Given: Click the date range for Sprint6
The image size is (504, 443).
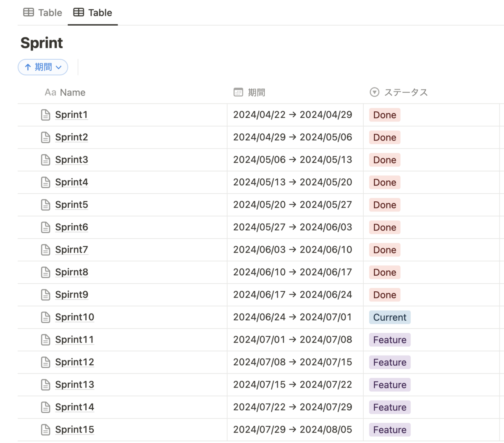Looking at the screenshot, I should [292, 227].
